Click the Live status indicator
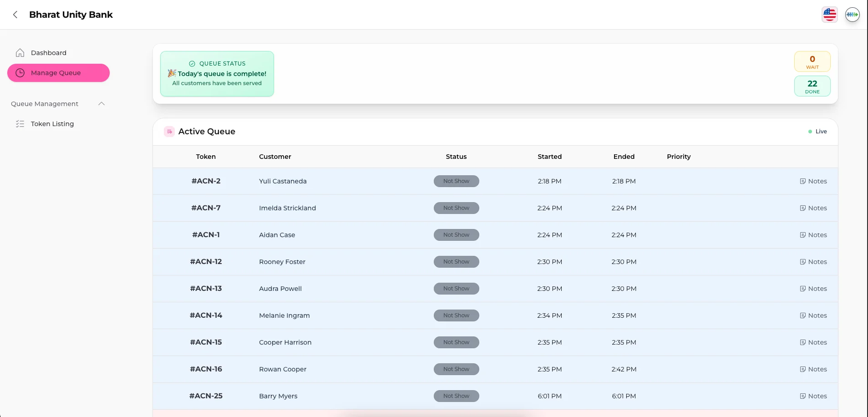The width and height of the screenshot is (868, 417). point(817,132)
